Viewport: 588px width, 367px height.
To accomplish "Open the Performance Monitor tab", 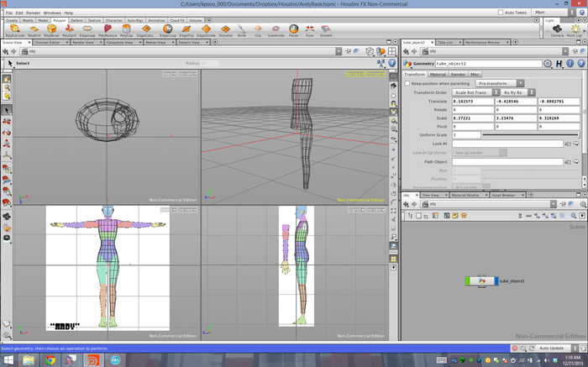I will (x=481, y=41).
